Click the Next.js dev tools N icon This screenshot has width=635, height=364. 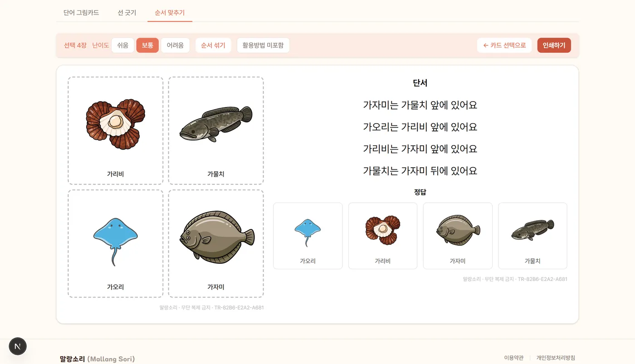coord(18,346)
